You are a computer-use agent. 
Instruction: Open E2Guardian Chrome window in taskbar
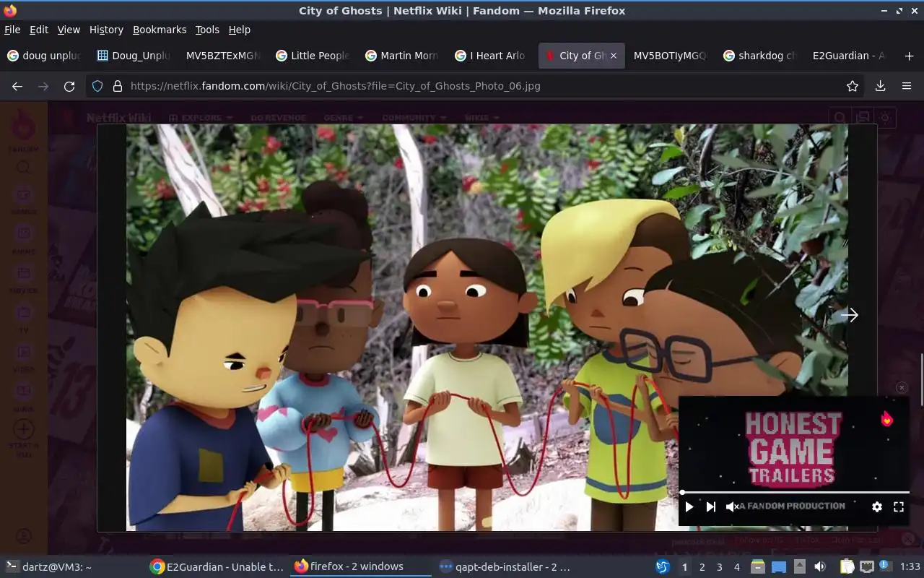click(217, 567)
